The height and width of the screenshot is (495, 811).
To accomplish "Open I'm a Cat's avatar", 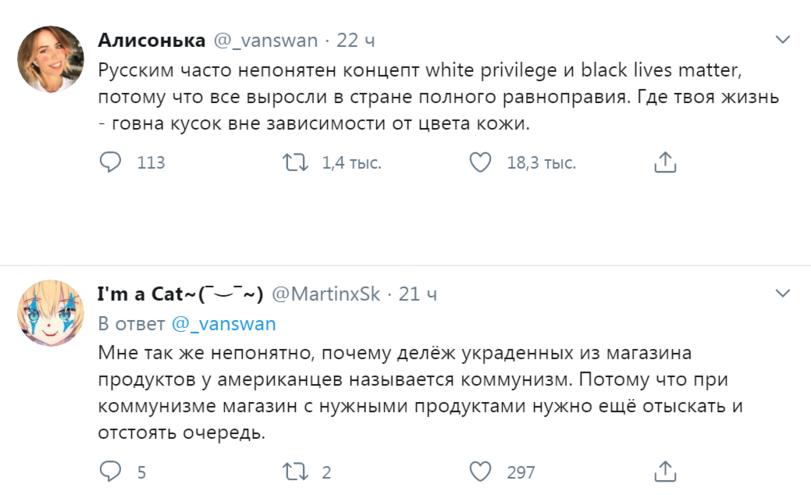I will pos(50,312).
